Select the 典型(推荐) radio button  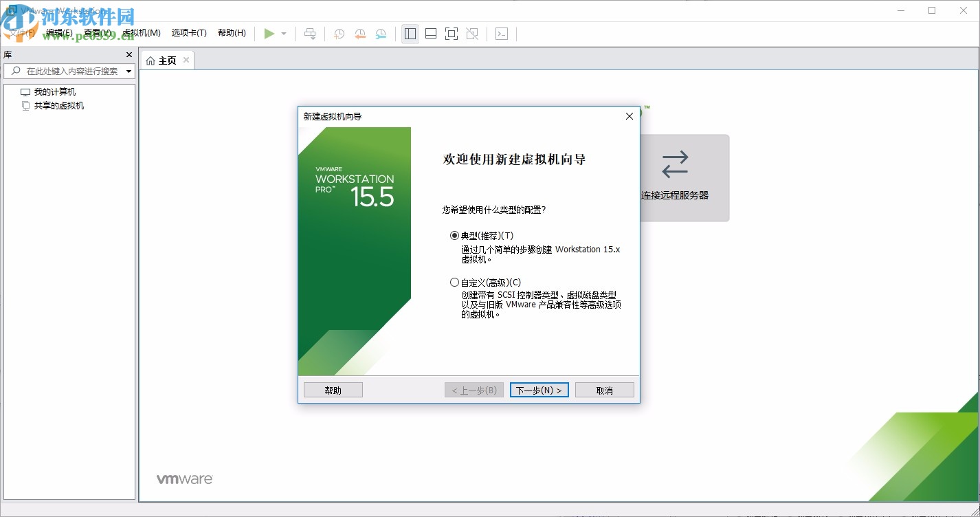coord(454,235)
